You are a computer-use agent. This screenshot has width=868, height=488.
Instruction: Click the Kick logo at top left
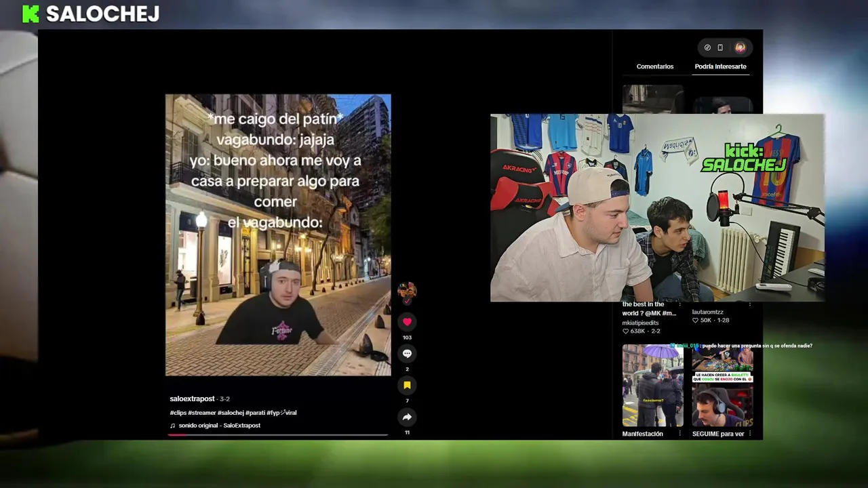click(31, 14)
